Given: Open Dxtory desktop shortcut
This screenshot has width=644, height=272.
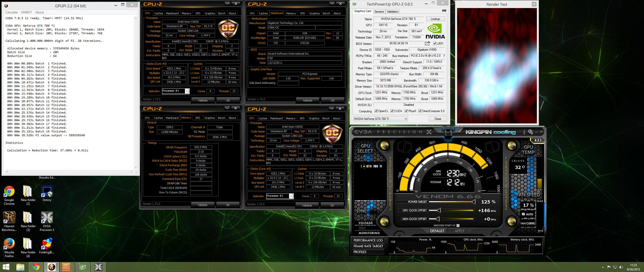Looking at the screenshot, I should coord(47,194).
